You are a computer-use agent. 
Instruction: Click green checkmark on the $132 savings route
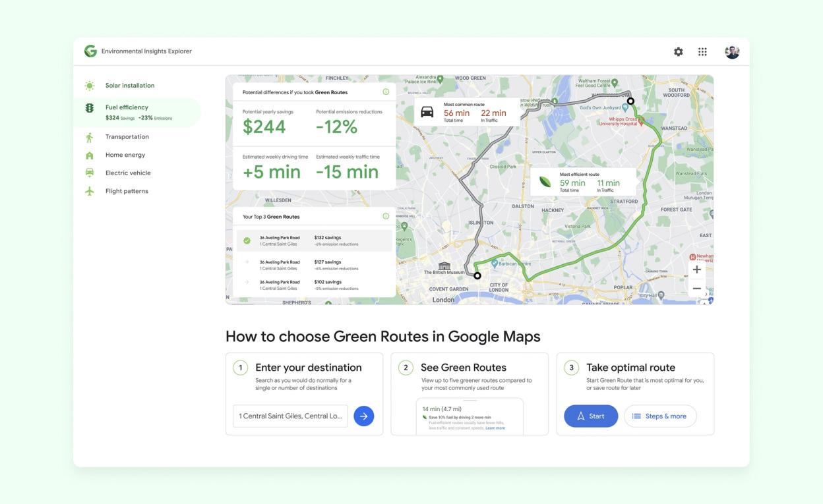(x=247, y=240)
